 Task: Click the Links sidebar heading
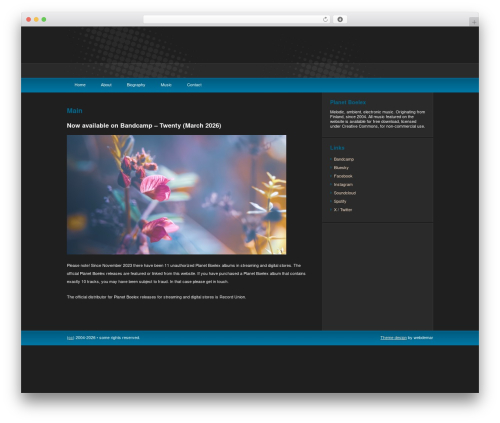point(337,148)
